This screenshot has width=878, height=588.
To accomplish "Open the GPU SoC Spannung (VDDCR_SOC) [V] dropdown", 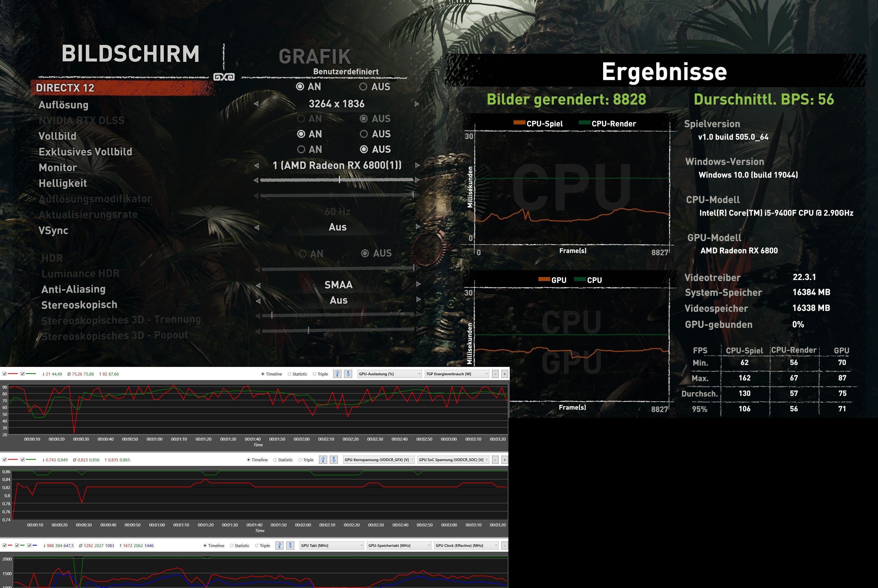I will click(x=453, y=460).
